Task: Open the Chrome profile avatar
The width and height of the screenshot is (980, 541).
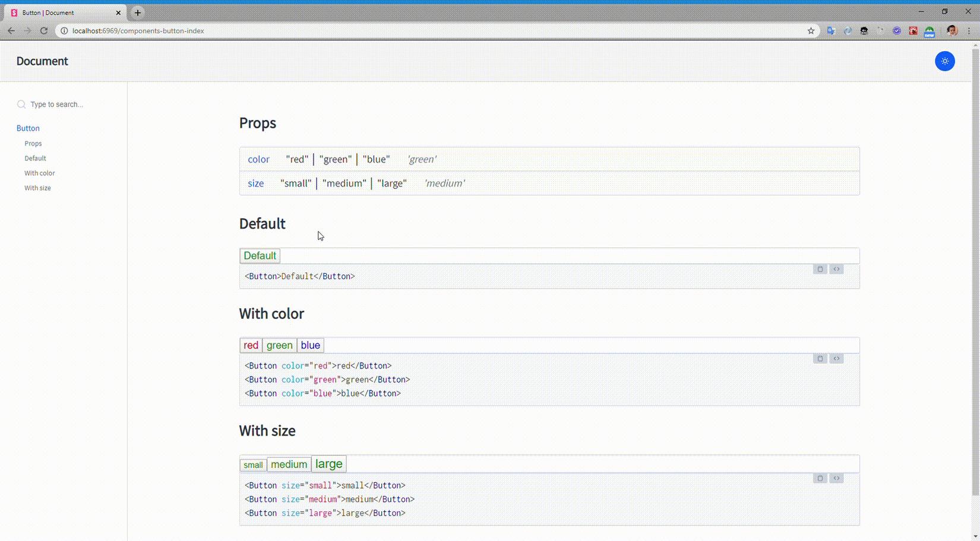Action: pos(951,31)
